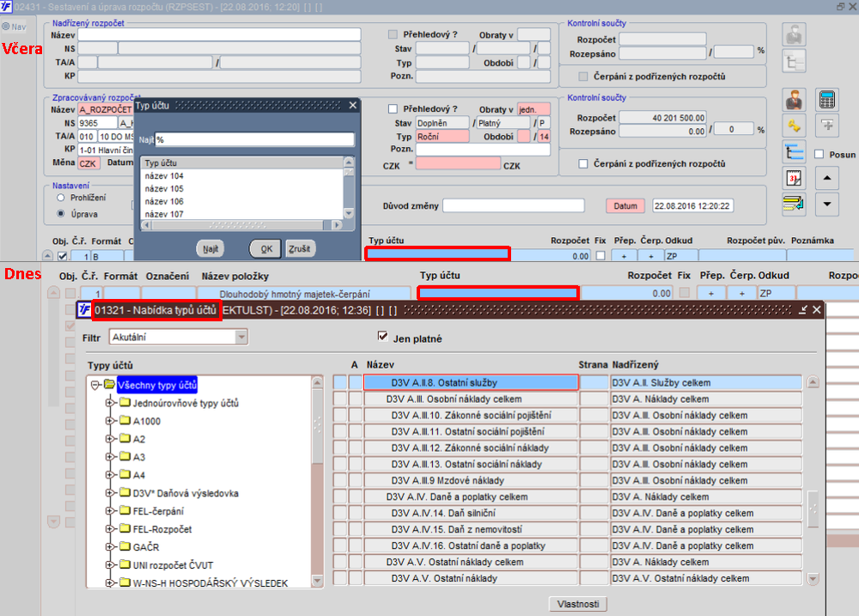The height and width of the screenshot is (616, 859).
Task: Click the colored person icon button
Action: point(794,100)
